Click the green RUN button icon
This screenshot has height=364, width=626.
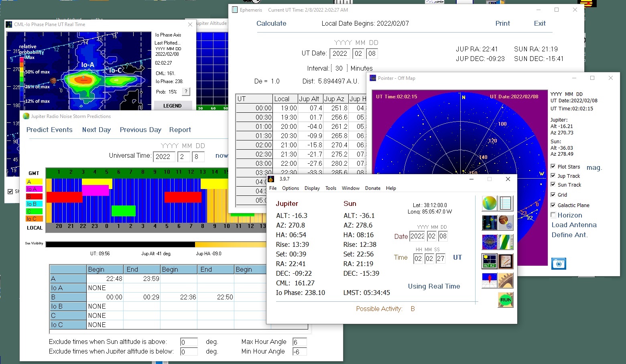coord(506,300)
